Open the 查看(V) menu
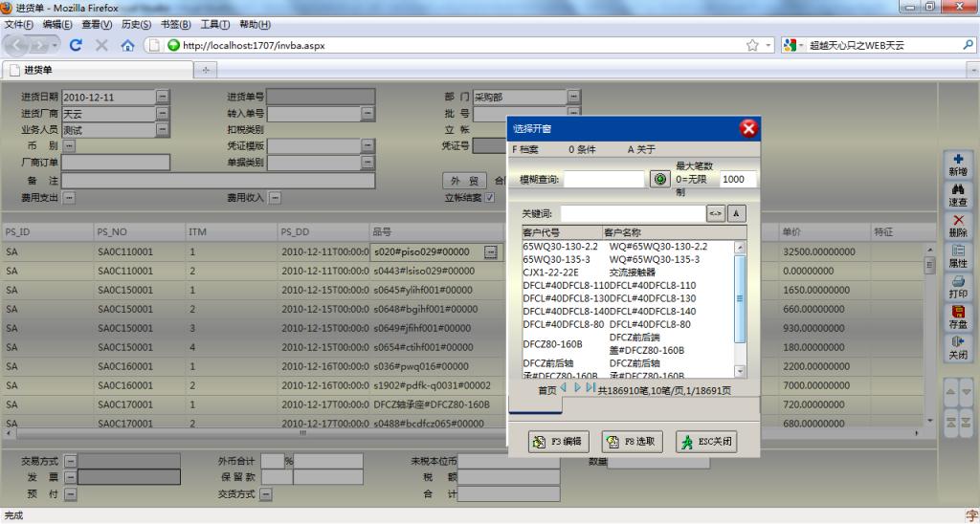The width and height of the screenshot is (980, 524). click(97, 24)
